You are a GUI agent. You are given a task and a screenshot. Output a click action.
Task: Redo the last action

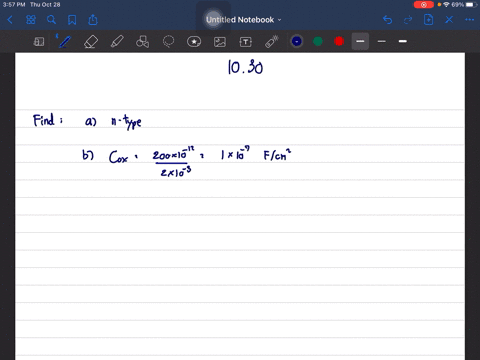(x=408, y=20)
